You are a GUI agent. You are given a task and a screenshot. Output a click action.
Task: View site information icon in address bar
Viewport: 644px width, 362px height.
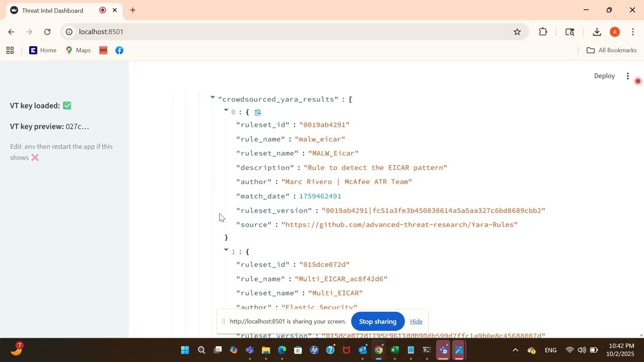point(69,32)
